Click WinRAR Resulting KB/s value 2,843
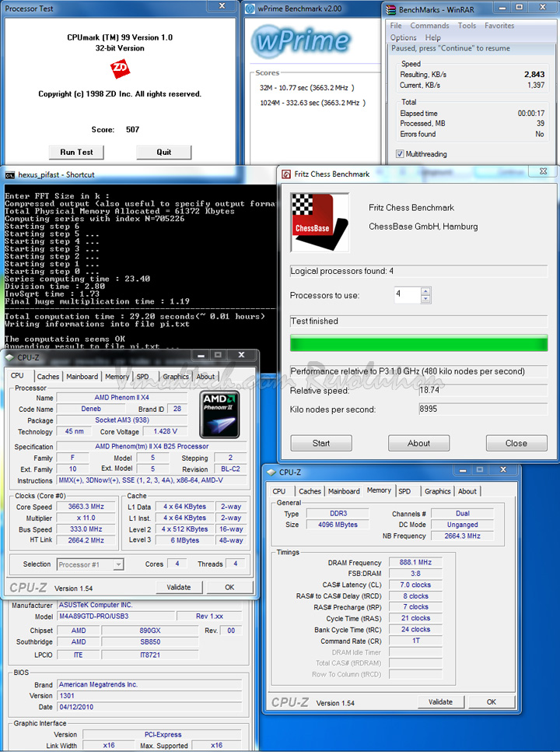 (x=534, y=74)
